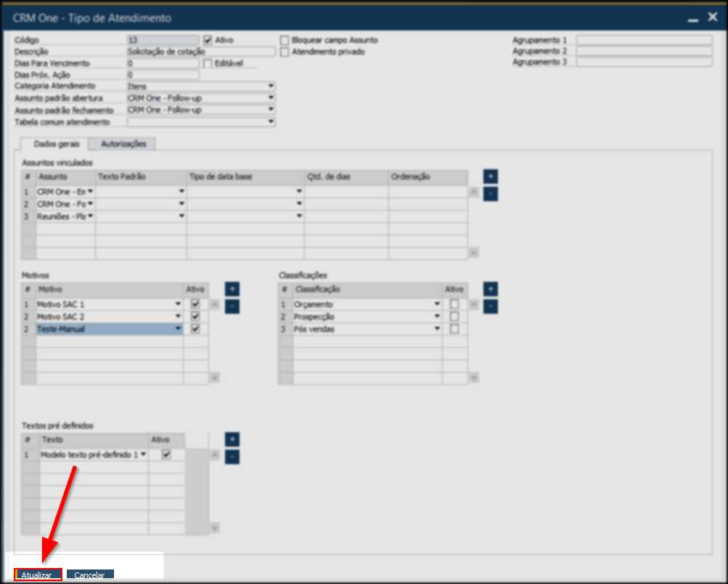Expand Assunto padrão abertura dropdown
Viewport: 728px width, 584px height.
[271, 98]
